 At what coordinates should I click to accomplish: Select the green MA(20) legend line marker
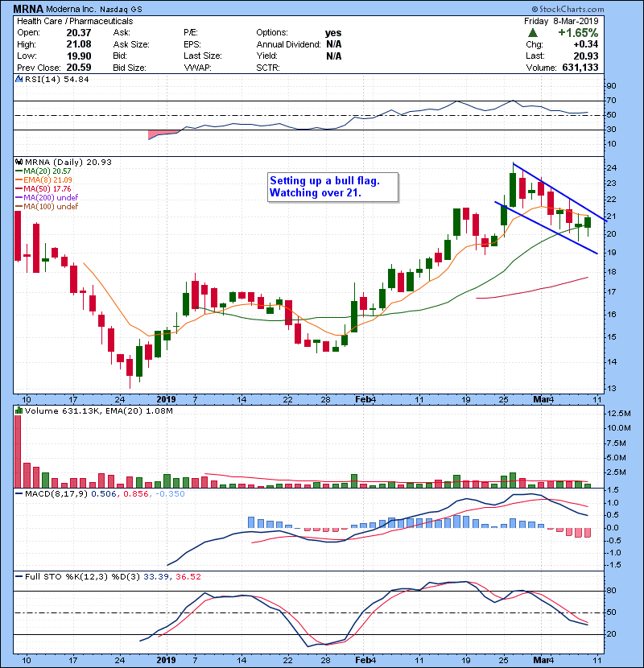point(19,171)
